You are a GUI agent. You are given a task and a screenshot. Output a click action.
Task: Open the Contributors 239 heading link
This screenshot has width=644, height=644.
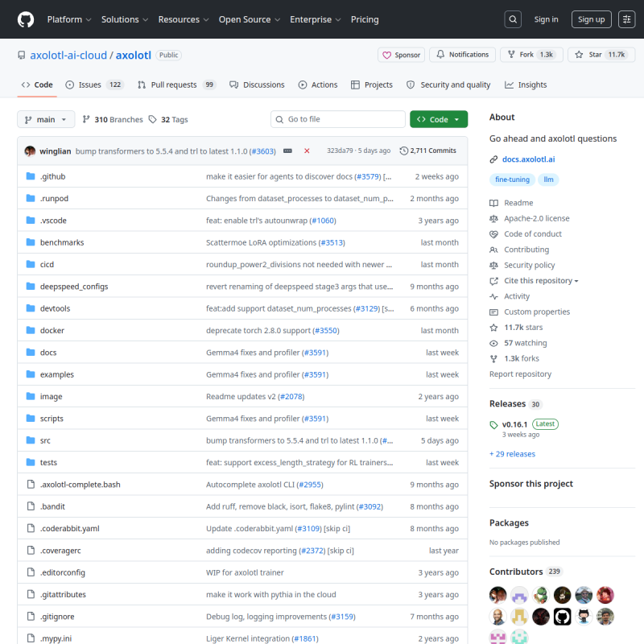pos(526,572)
